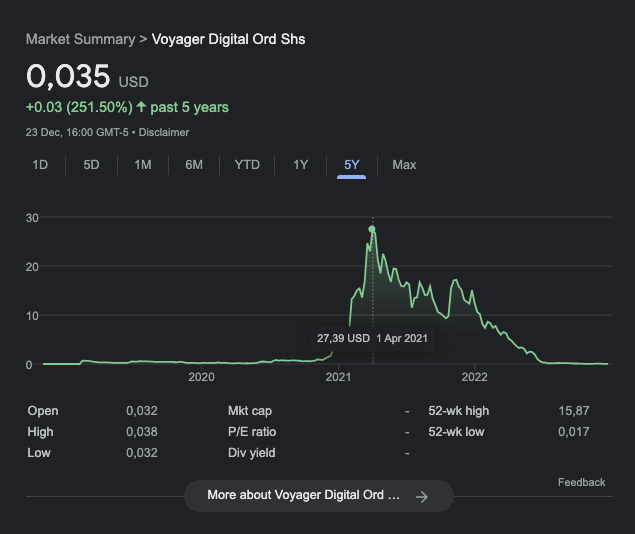Image resolution: width=635 pixels, height=534 pixels.
Task: Click the 23 Dec, 16:00 GMT-5 timestamp
Action: point(77,132)
